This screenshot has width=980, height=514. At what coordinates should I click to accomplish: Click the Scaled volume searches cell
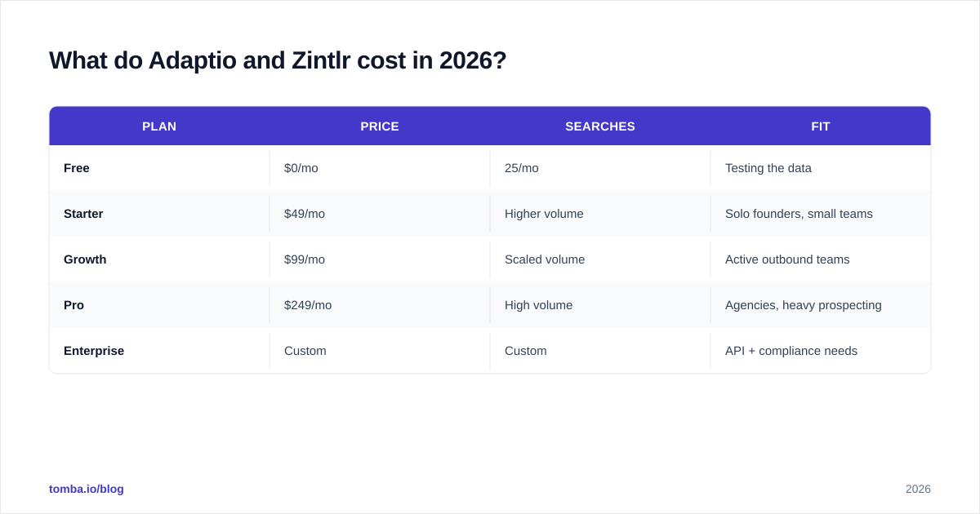[x=600, y=259]
